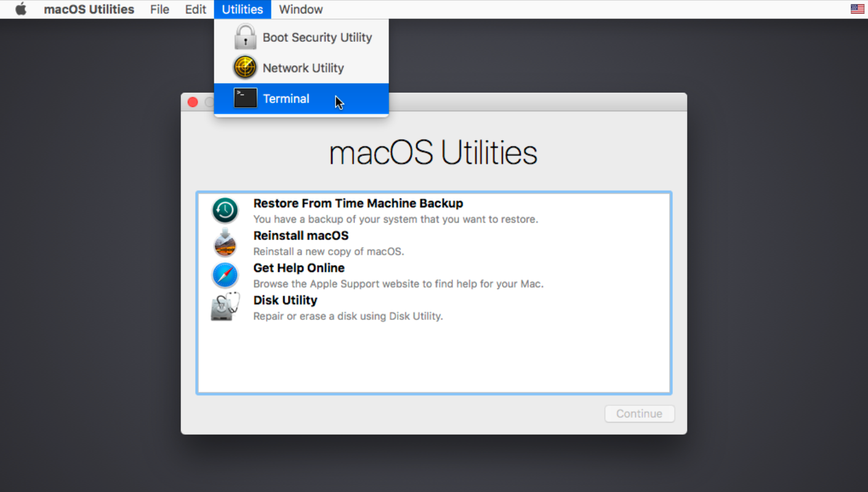Open the File menu
868x492 pixels.
point(159,9)
